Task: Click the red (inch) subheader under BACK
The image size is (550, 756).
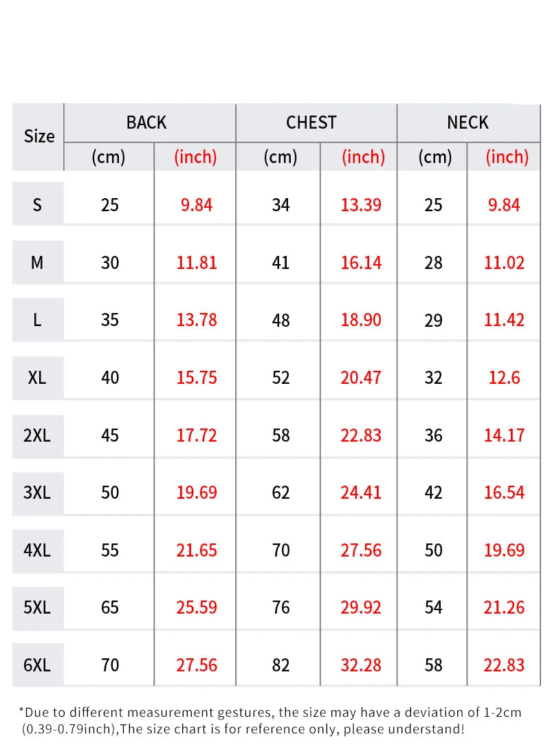Action: 195,157
